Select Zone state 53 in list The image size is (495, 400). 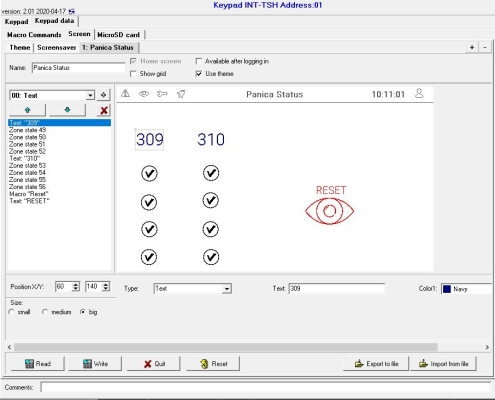(27, 166)
